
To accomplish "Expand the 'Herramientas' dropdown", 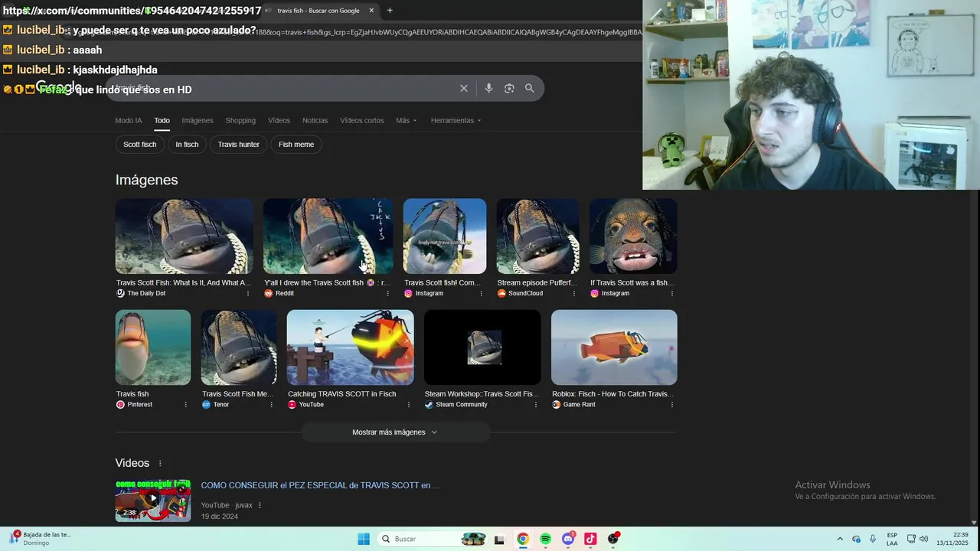I will pos(456,121).
